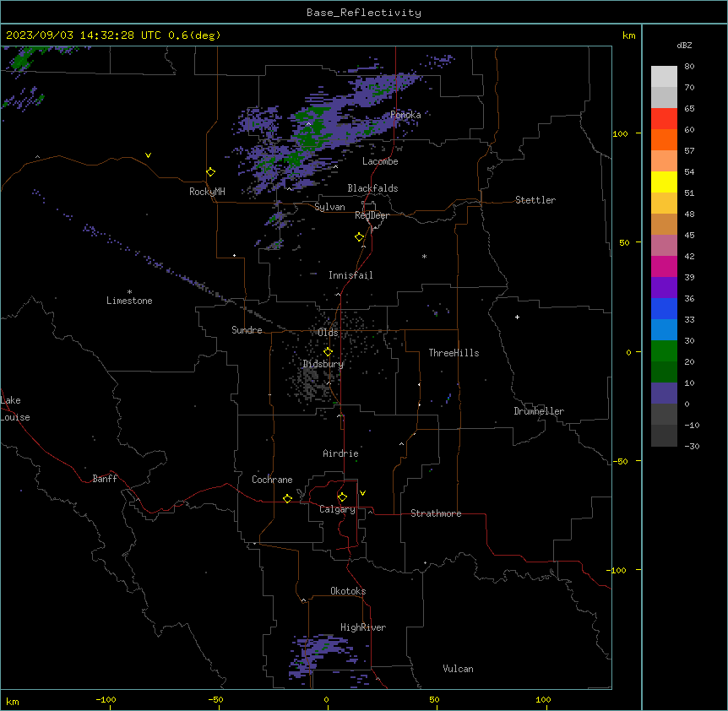
Task: Pick the magenta swatch between 42 and 39
Action: point(664,266)
